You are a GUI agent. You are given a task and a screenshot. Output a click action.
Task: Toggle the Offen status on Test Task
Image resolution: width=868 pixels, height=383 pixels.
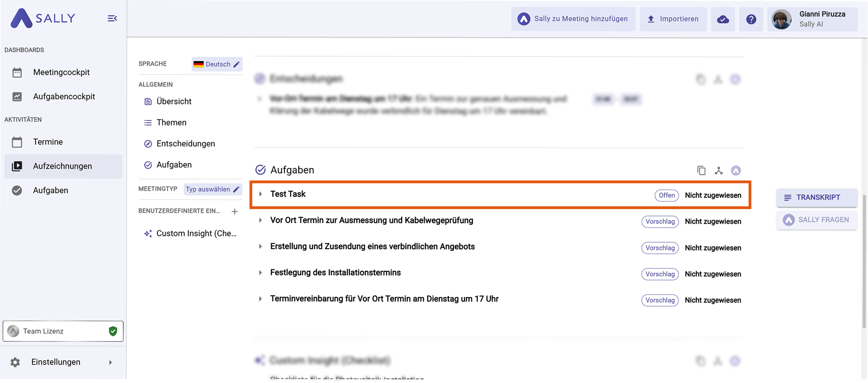point(667,196)
